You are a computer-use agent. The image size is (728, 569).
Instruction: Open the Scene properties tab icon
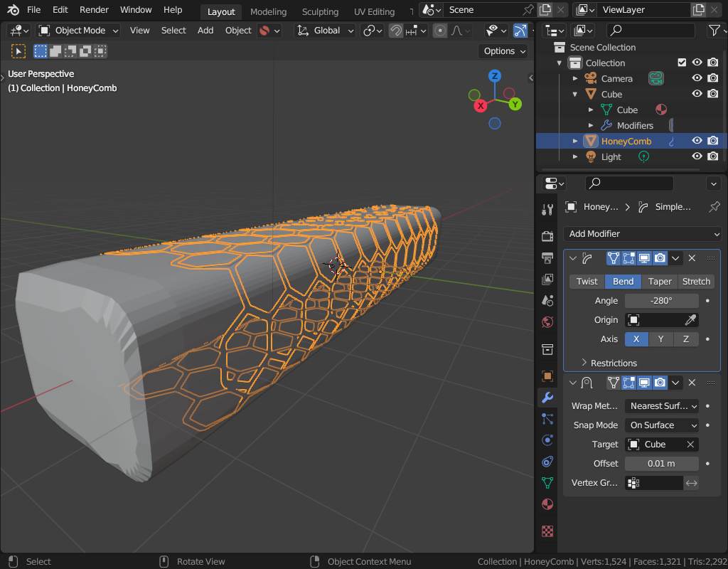pos(547,301)
